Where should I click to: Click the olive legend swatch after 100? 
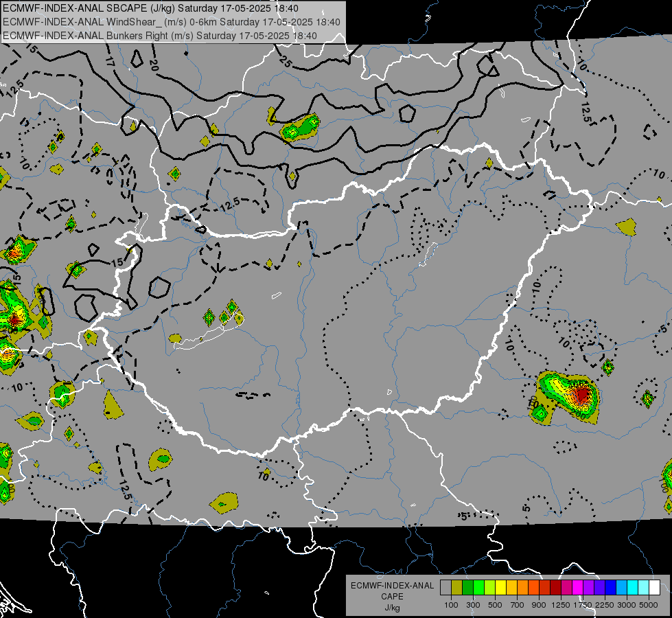(x=457, y=588)
